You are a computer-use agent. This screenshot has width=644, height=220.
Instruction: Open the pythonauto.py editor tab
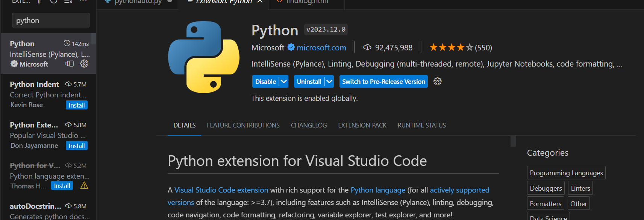point(138,2)
